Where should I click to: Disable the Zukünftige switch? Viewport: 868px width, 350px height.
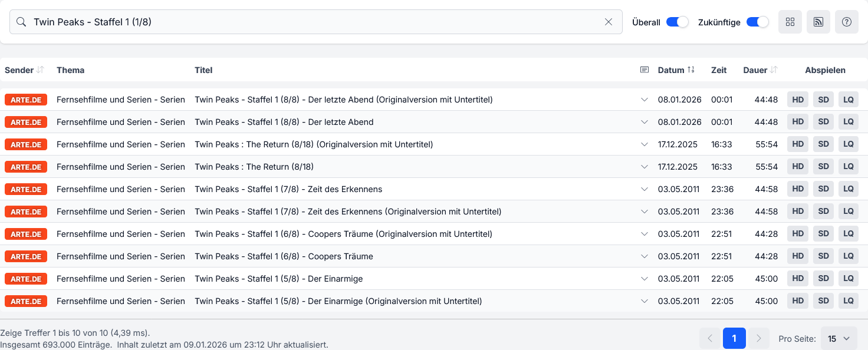[x=757, y=22]
